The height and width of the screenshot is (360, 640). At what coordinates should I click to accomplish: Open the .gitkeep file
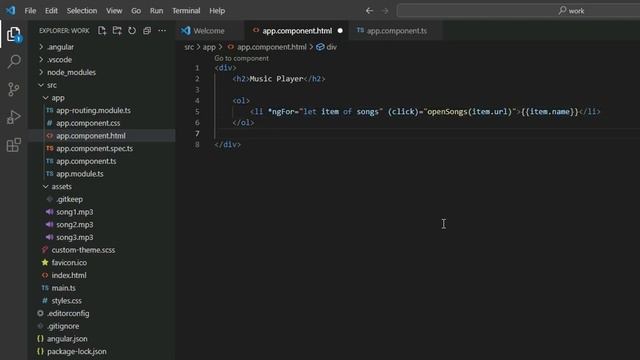pos(69,199)
